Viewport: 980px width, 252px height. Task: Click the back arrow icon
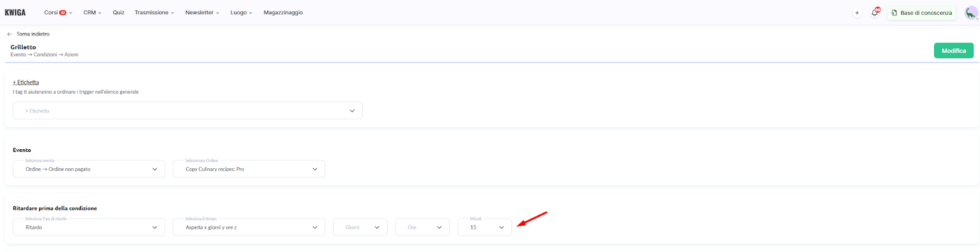coord(9,34)
